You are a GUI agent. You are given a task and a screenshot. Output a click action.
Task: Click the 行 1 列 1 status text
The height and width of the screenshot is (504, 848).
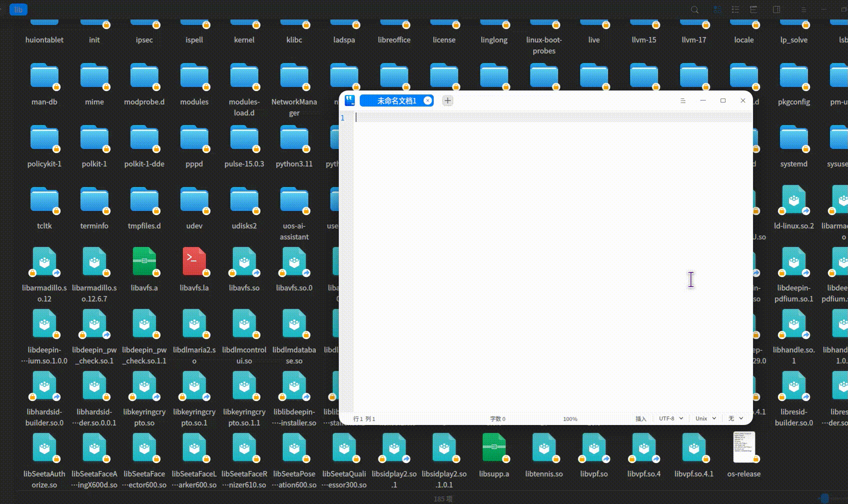click(364, 419)
